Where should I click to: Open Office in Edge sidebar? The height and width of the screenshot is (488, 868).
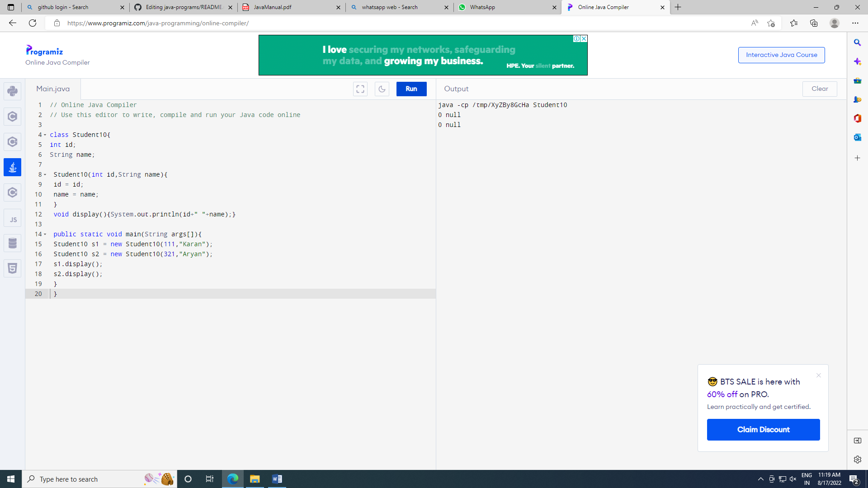[x=857, y=118]
